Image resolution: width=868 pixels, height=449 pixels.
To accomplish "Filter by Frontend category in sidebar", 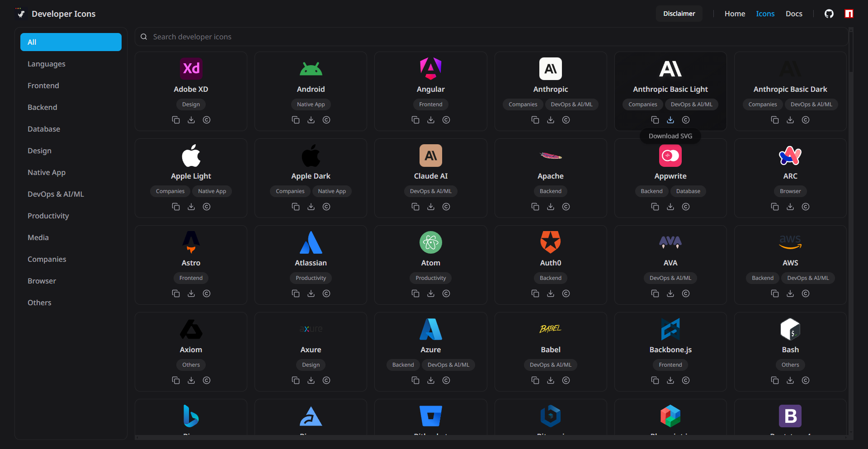I will (71, 85).
